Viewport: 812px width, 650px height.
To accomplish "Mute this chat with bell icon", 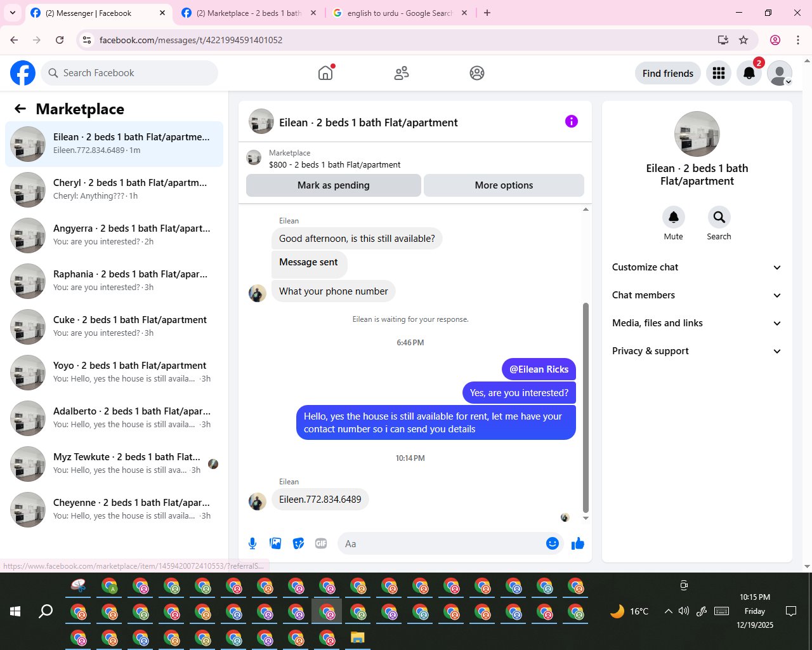I will [674, 217].
